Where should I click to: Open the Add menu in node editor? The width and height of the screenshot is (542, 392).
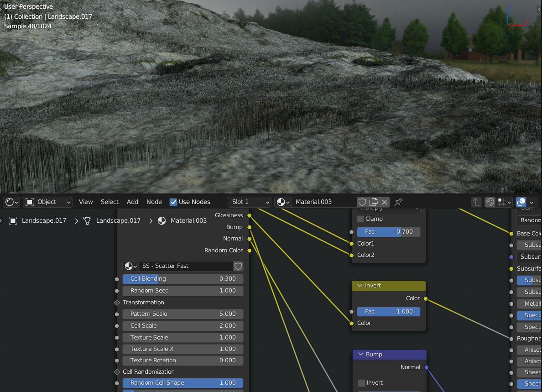[132, 202]
